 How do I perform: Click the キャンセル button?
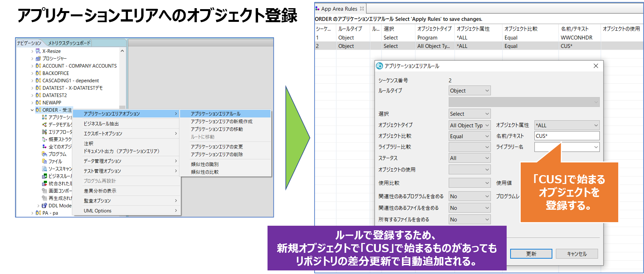[577, 254]
